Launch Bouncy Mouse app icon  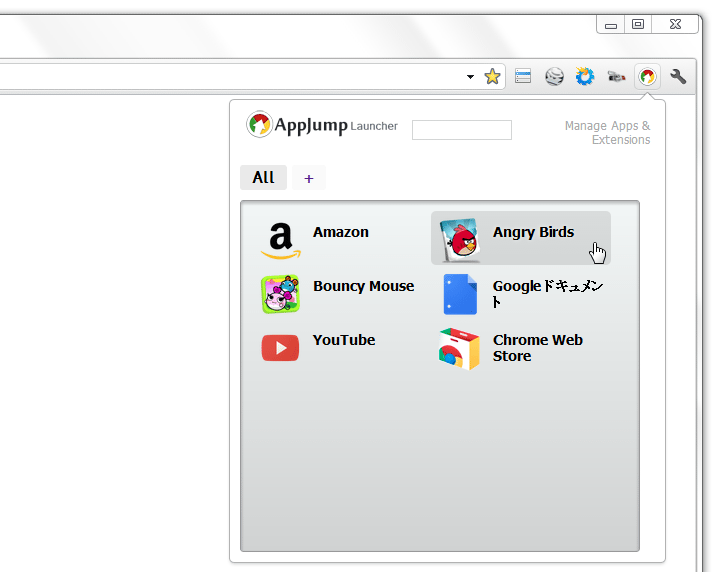[281, 294]
